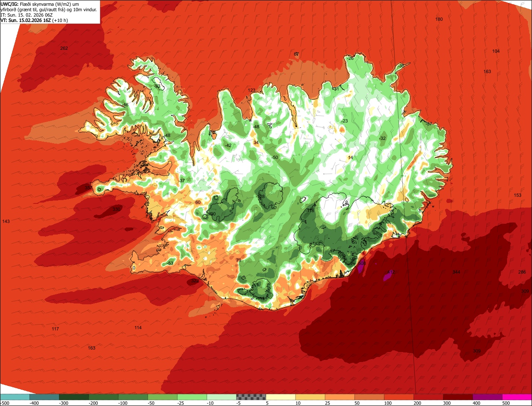Click the flux value 123
This screenshot has height=406, width=532.
click(x=251, y=90)
